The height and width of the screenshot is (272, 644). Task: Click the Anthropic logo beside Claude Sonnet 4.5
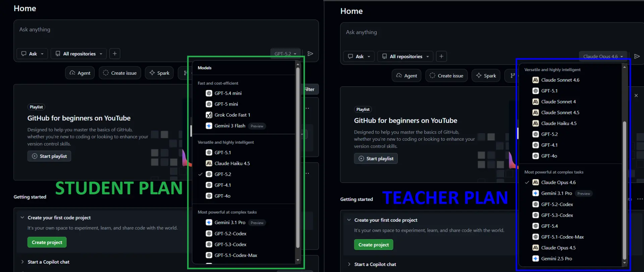coord(536,113)
